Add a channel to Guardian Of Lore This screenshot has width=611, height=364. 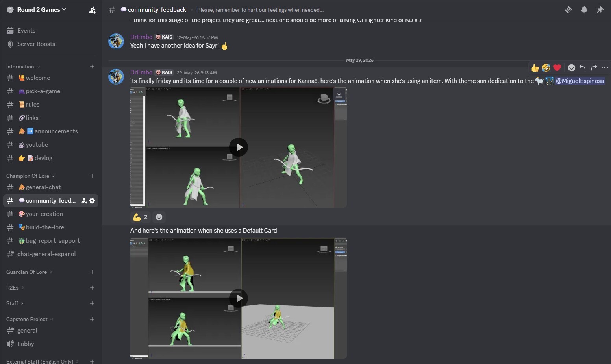click(x=92, y=272)
